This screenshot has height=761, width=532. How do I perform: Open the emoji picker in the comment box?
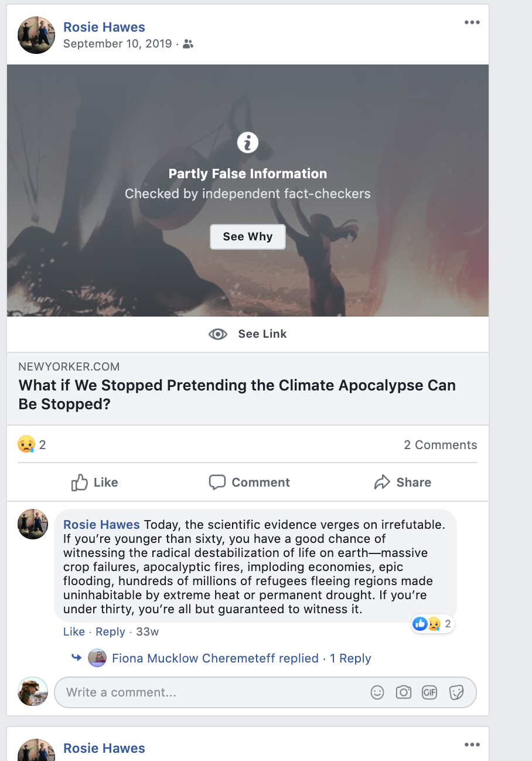[x=377, y=692]
